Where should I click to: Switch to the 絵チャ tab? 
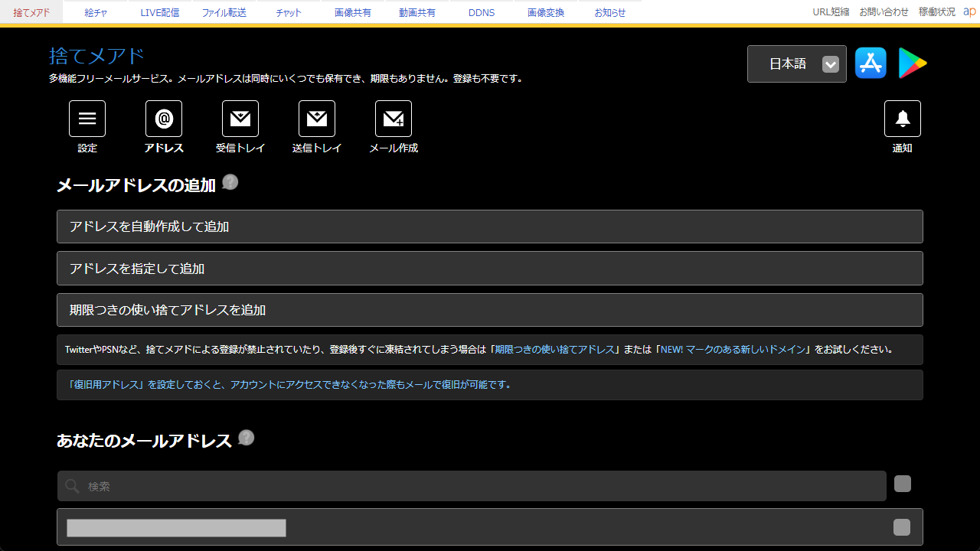[x=96, y=12]
